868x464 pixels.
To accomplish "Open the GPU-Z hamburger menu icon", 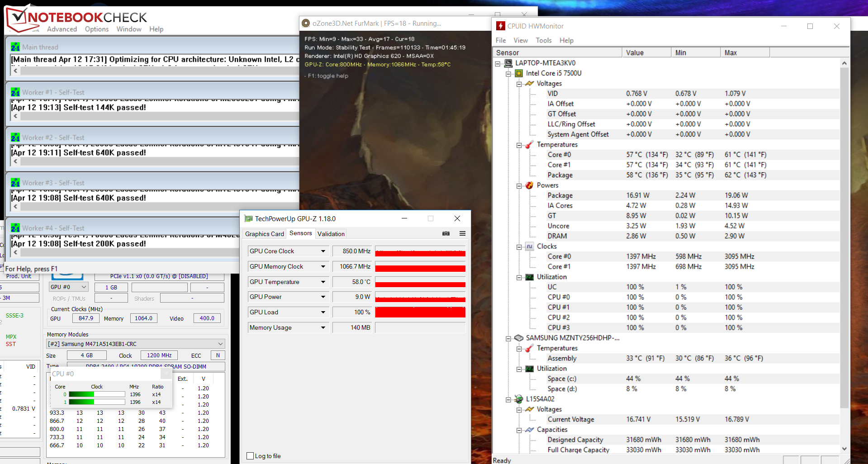I will (x=462, y=234).
